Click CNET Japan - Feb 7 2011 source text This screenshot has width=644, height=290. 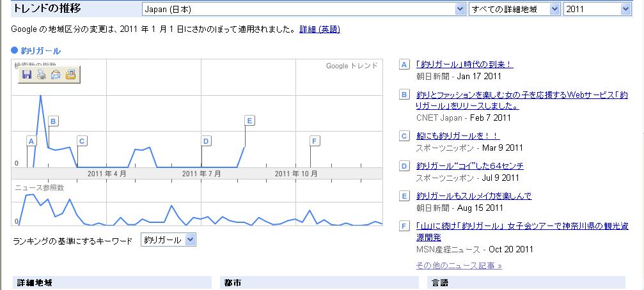pyautogui.click(x=463, y=118)
